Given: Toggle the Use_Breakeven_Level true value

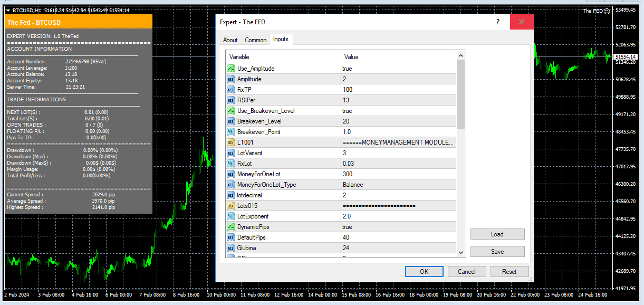Looking at the screenshot, I should coord(398,111).
